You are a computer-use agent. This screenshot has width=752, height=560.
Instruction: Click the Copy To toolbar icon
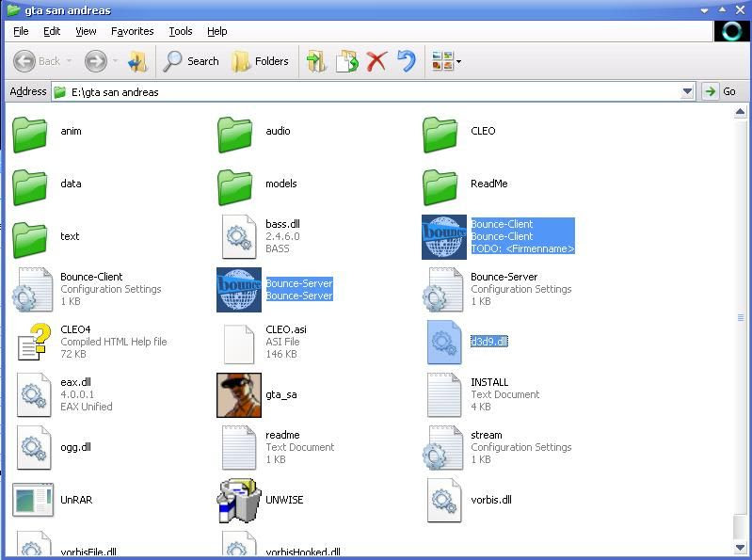[346, 61]
